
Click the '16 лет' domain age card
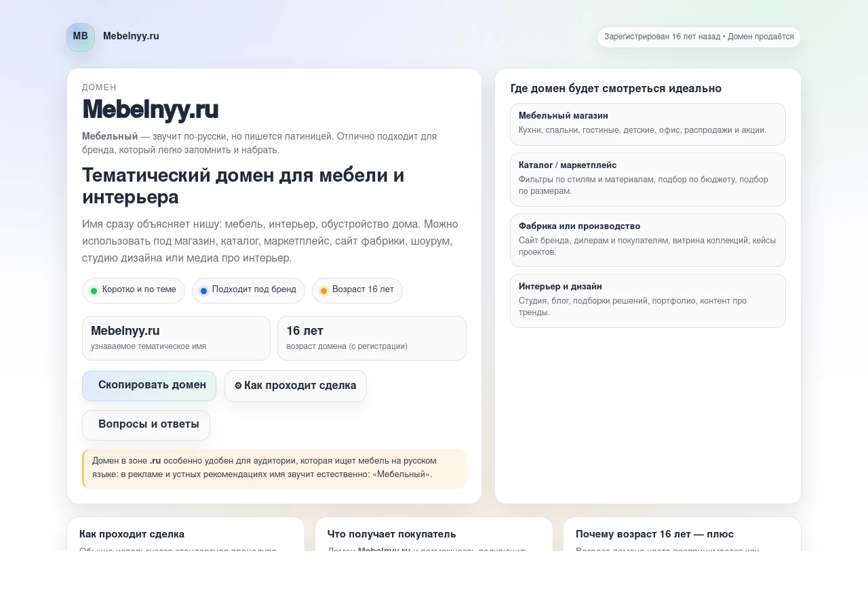[372, 338]
